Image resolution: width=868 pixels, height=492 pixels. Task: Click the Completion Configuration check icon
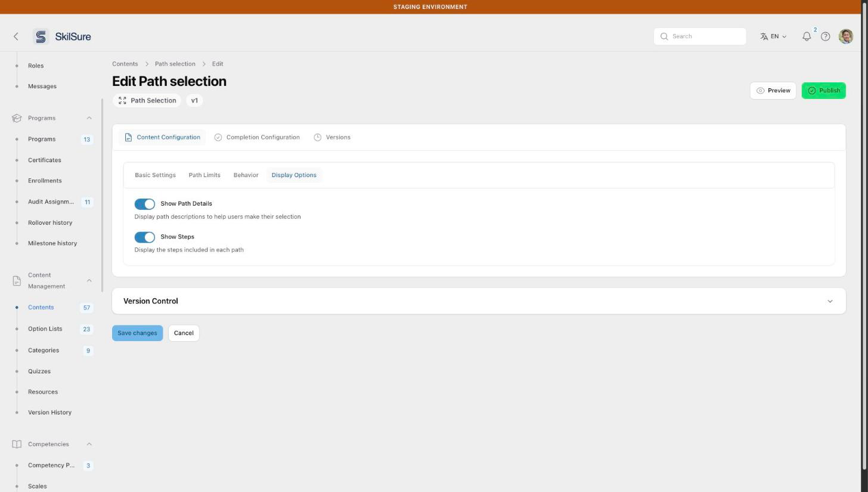click(218, 137)
